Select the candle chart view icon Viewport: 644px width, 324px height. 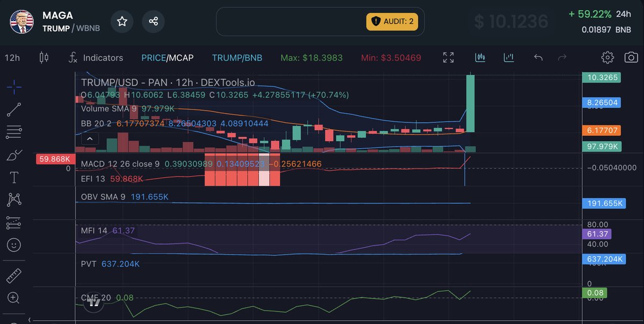[x=480, y=57]
